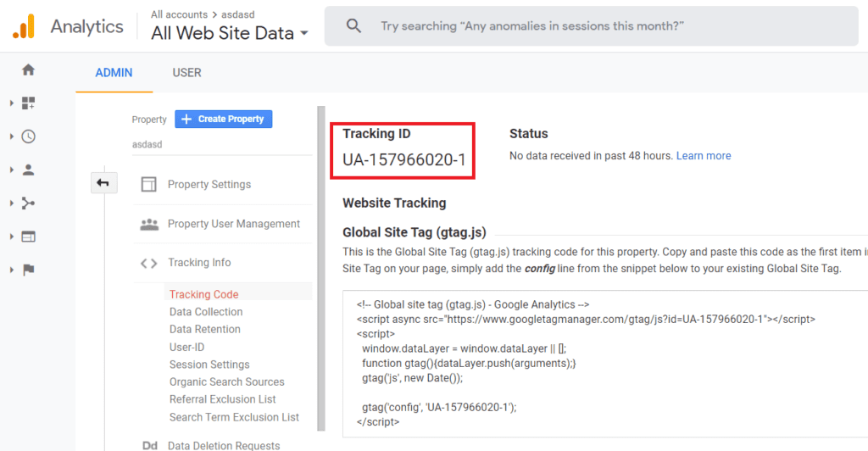Switch to the USER tab
The height and width of the screenshot is (451, 868).
coord(186,73)
